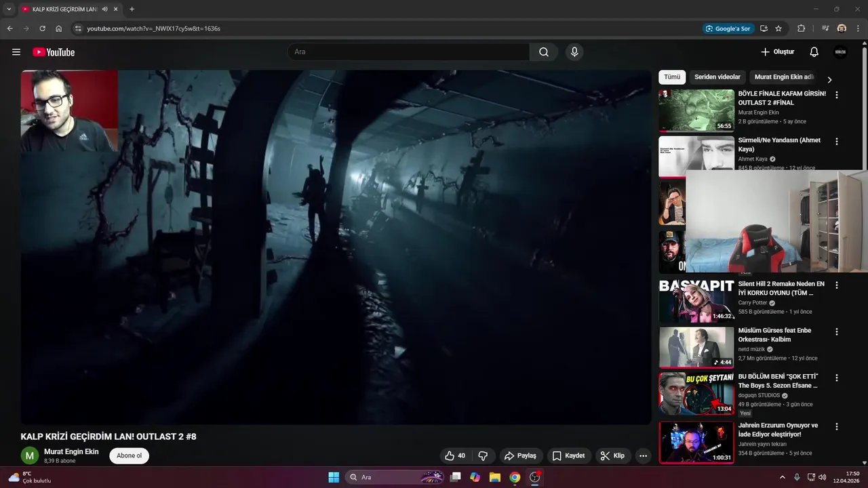The width and height of the screenshot is (868, 488).
Task: Show hidden system tray icons
Action: [782, 477]
